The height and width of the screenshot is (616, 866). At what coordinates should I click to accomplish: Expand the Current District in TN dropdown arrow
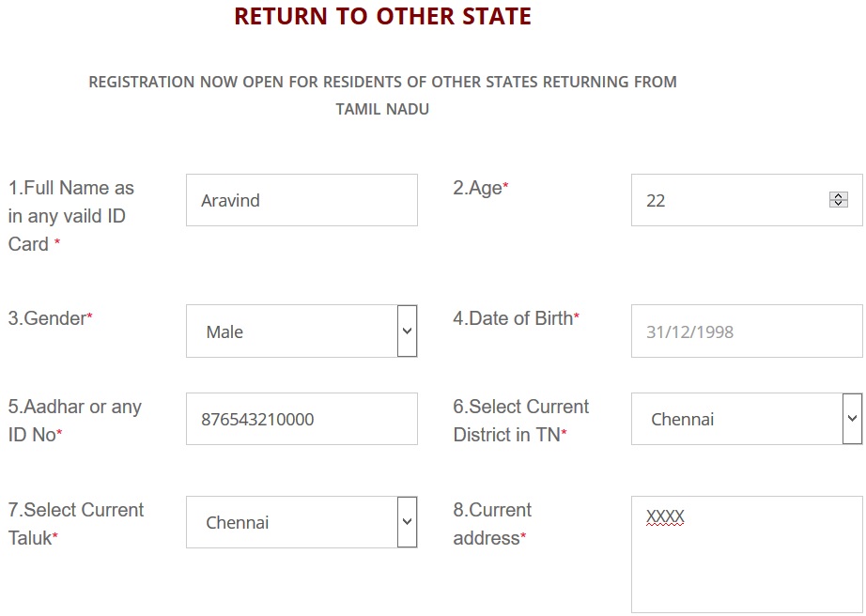coord(852,419)
